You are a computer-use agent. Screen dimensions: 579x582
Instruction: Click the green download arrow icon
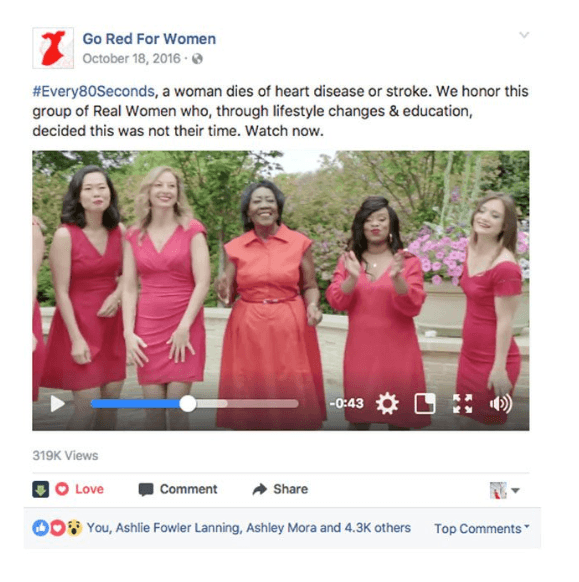[x=40, y=489]
